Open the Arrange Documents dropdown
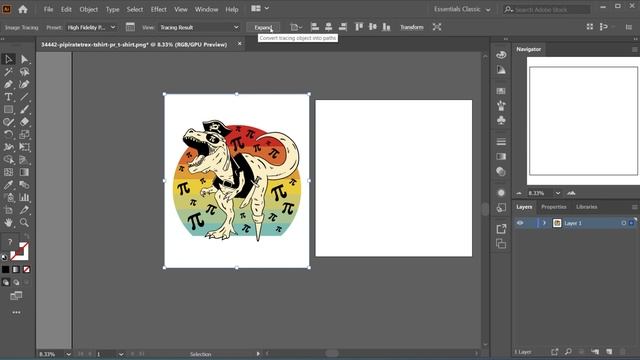 (x=260, y=8)
